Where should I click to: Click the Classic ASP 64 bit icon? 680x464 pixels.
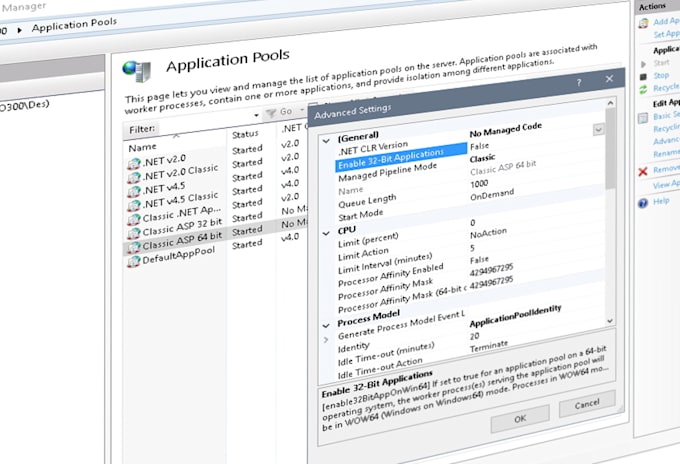tap(134, 247)
